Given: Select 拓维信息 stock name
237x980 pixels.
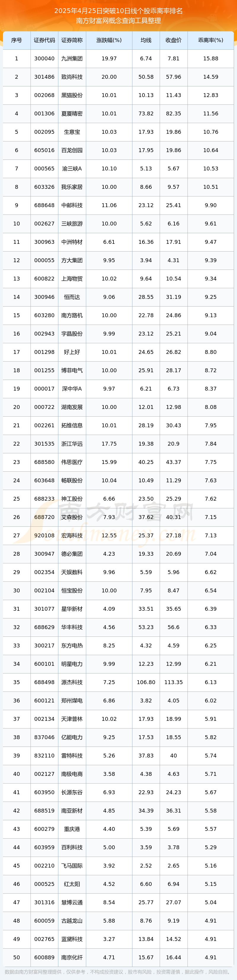Looking at the screenshot, I should point(72,425).
